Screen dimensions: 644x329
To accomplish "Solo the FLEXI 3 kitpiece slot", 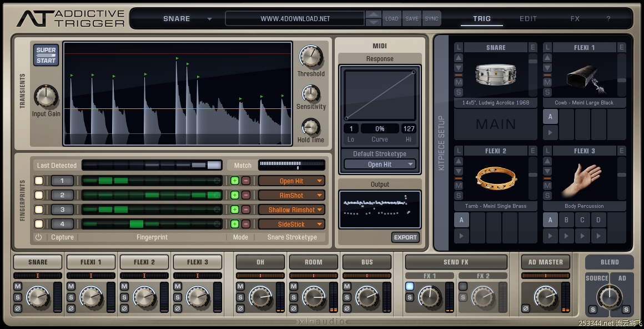I will 547,196.
